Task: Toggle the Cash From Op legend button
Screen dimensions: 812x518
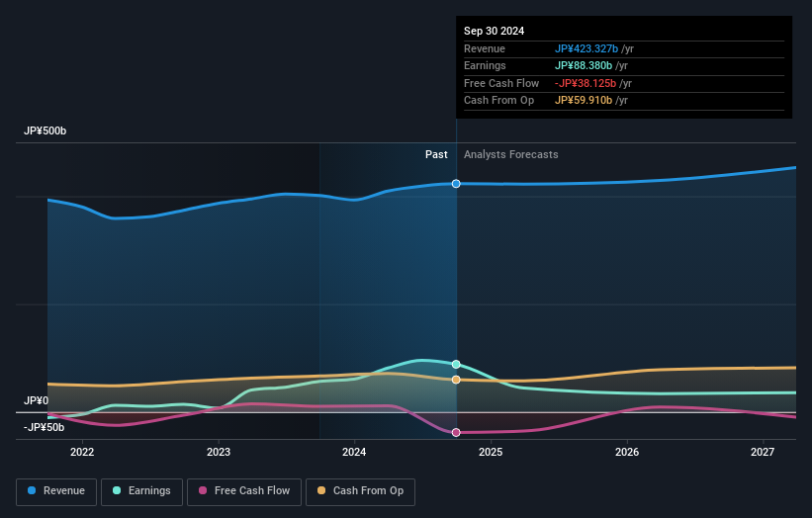Action: coord(360,491)
